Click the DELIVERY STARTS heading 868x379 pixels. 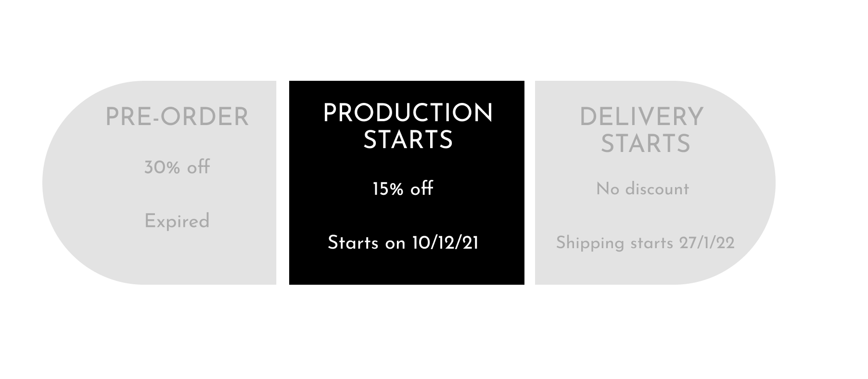click(x=642, y=130)
